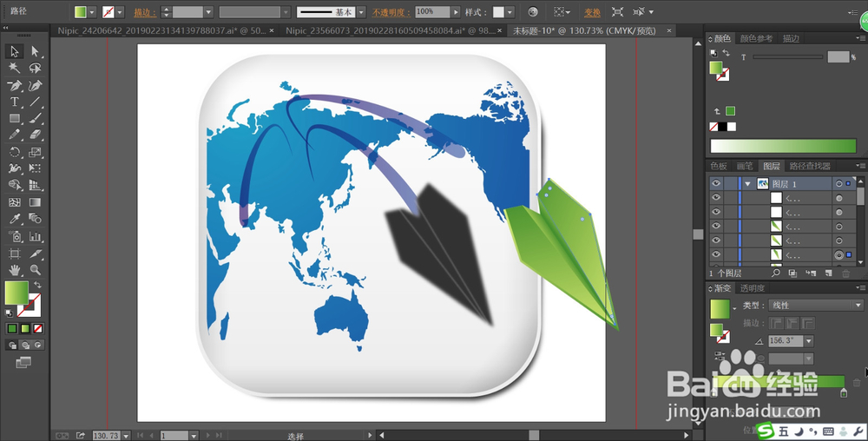Toggle eye of first sublayer under 图层 1
Viewport: 868px width, 441px height.
(716, 198)
